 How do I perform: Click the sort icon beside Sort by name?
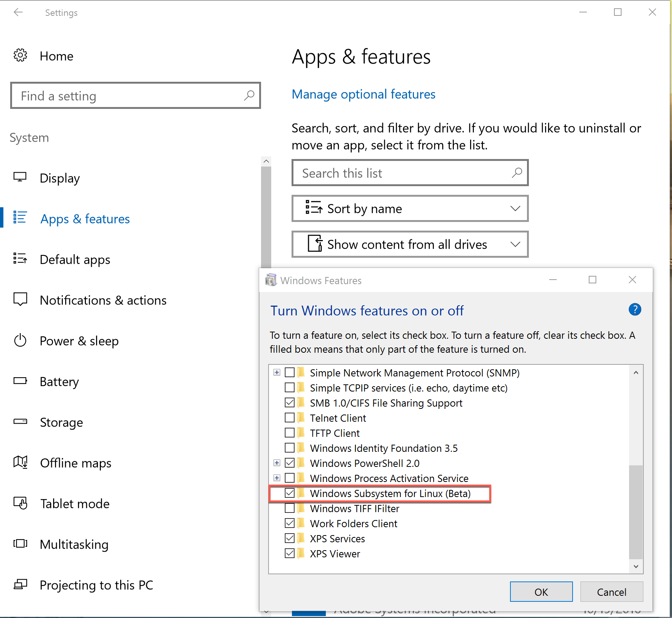(x=313, y=208)
